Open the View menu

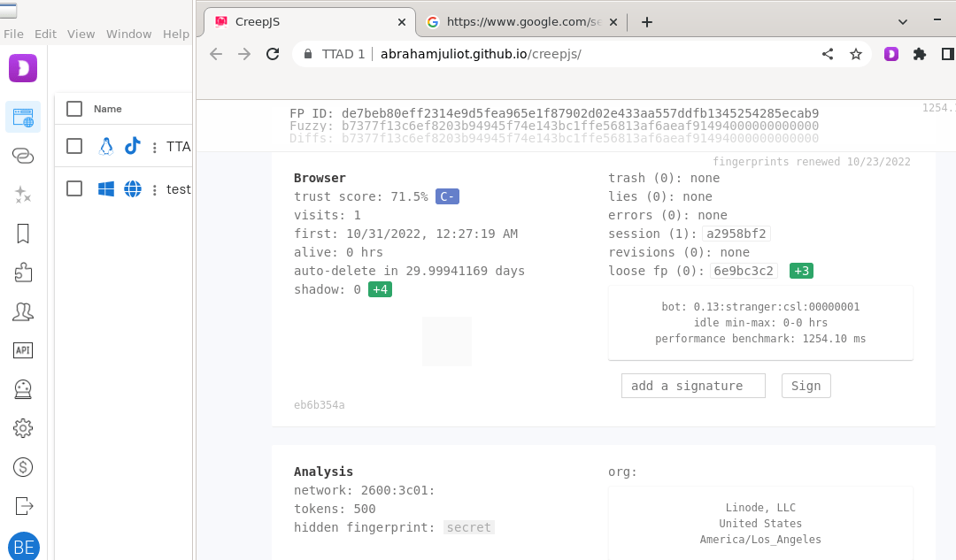[81, 34]
